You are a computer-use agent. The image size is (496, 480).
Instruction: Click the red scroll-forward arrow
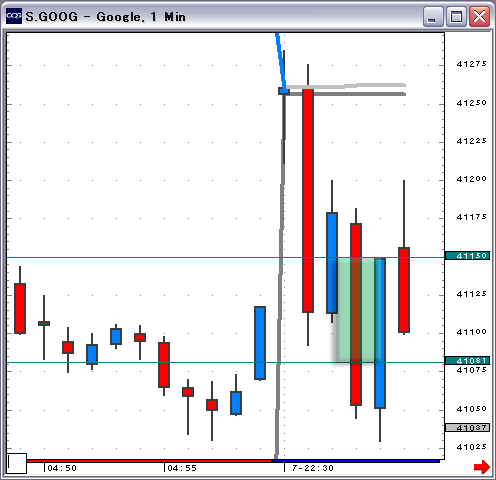pyautogui.click(x=482, y=467)
